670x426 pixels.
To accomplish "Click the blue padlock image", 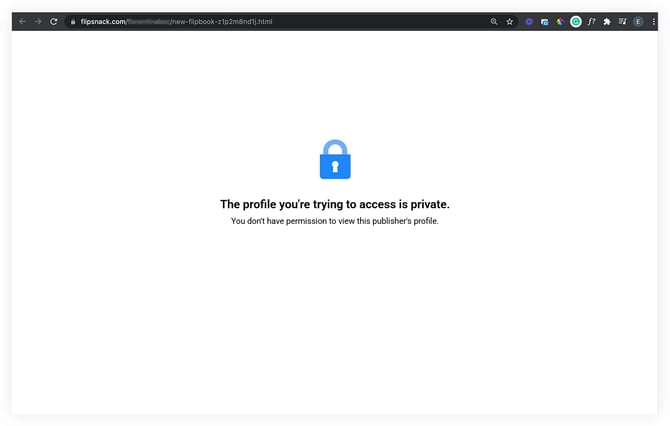I will click(335, 159).
